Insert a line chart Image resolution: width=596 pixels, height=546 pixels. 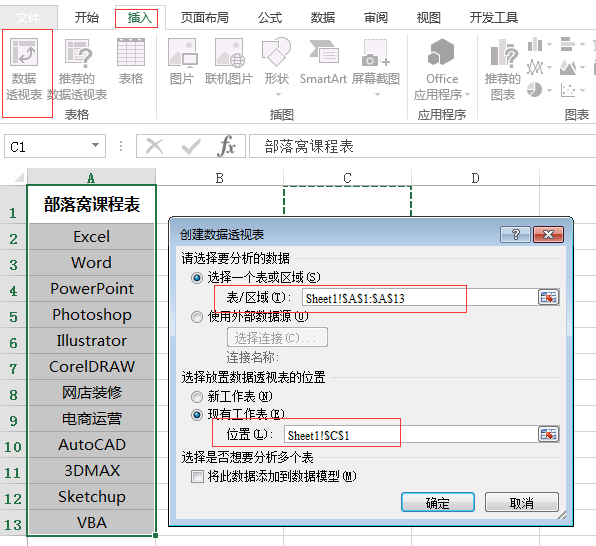pyautogui.click(x=535, y=68)
